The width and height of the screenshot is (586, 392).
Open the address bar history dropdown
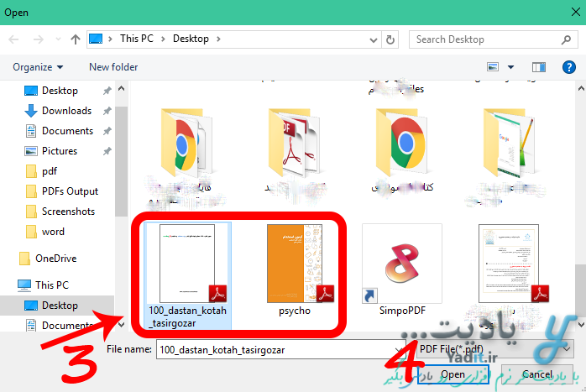click(x=373, y=39)
